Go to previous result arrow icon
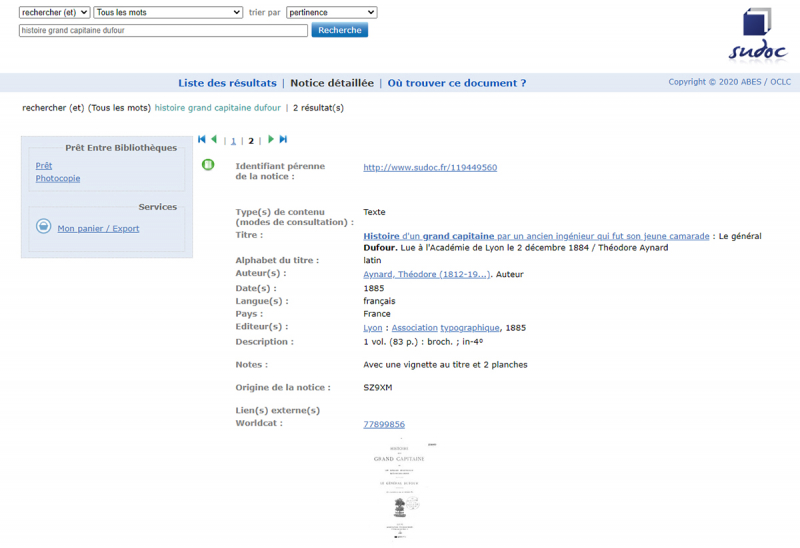The width and height of the screenshot is (800, 548). pos(214,139)
